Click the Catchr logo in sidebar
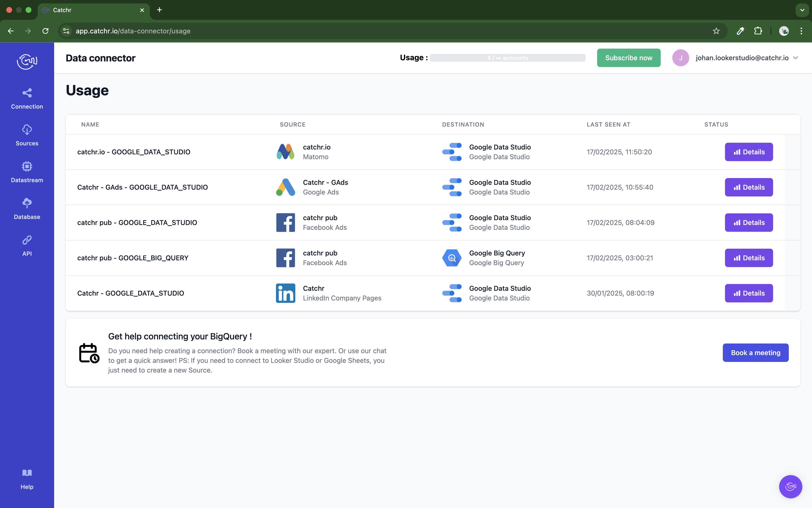The height and width of the screenshot is (508, 812). pyautogui.click(x=27, y=61)
